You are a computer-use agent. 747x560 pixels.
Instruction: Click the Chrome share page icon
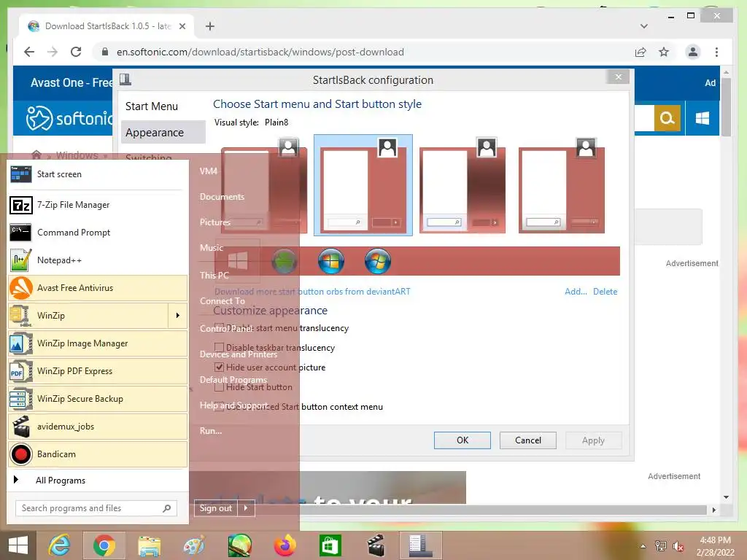click(640, 52)
